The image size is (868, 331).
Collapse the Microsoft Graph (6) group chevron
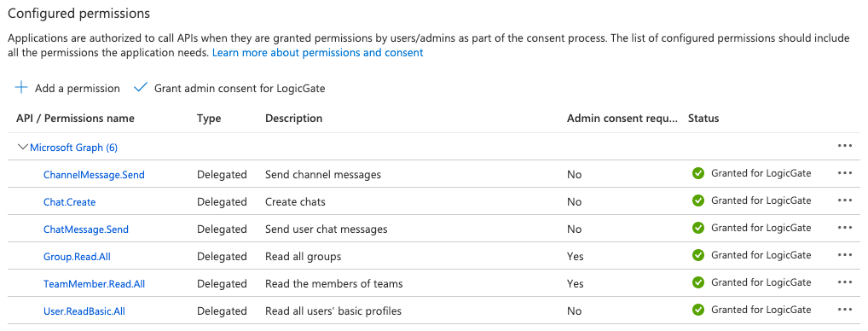pyautogui.click(x=23, y=148)
